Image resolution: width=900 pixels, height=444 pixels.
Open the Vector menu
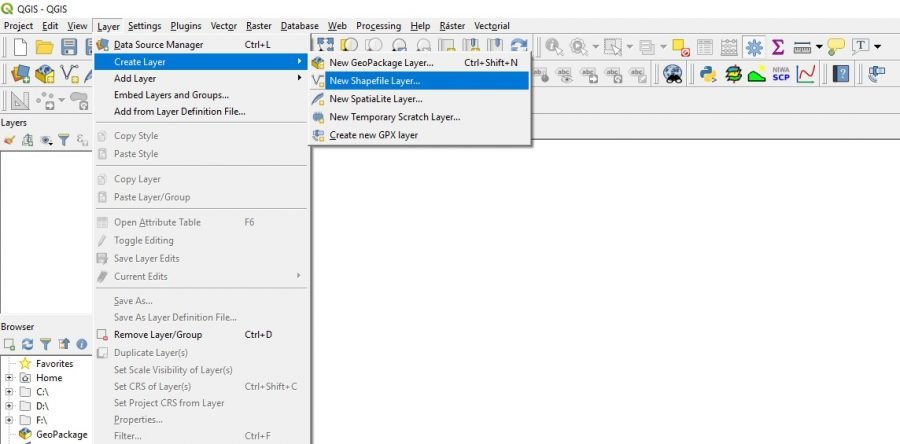(x=224, y=26)
